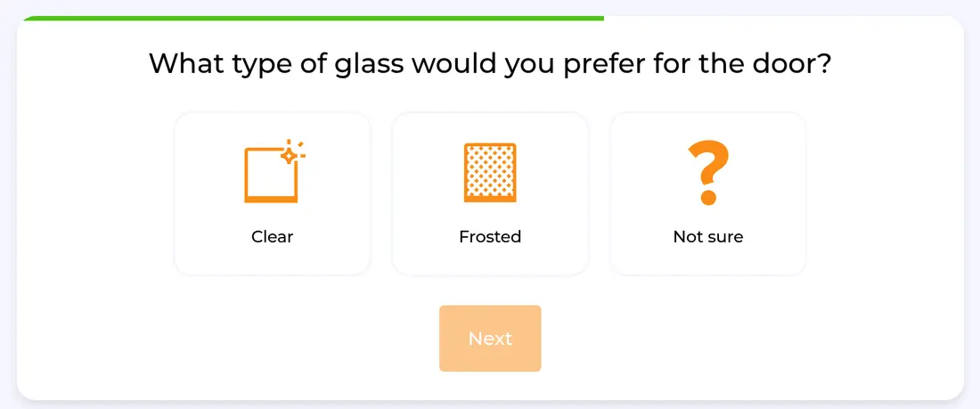This screenshot has height=409, width=980.
Task: Click the dot of the question mark icon
Action: pyautogui.click(x=707, y=198)
